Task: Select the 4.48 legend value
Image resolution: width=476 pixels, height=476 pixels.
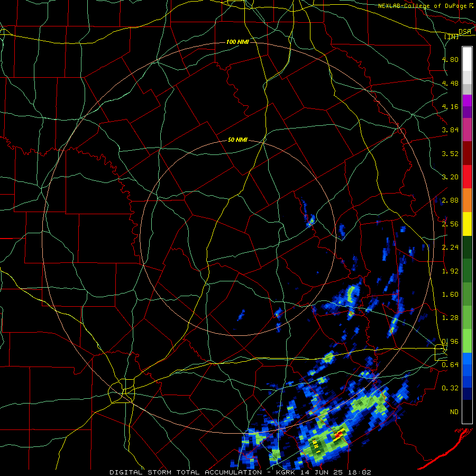Action: [450, 83]
